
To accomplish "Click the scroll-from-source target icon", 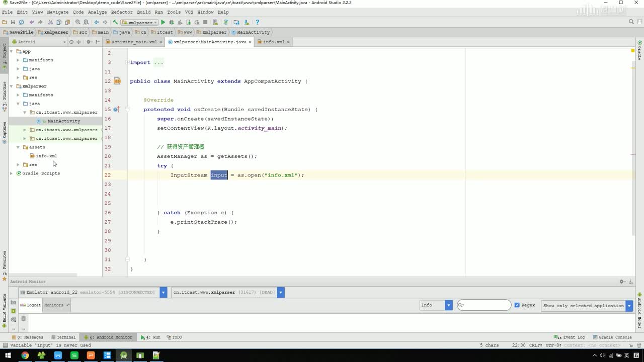I will coord(71,42).
